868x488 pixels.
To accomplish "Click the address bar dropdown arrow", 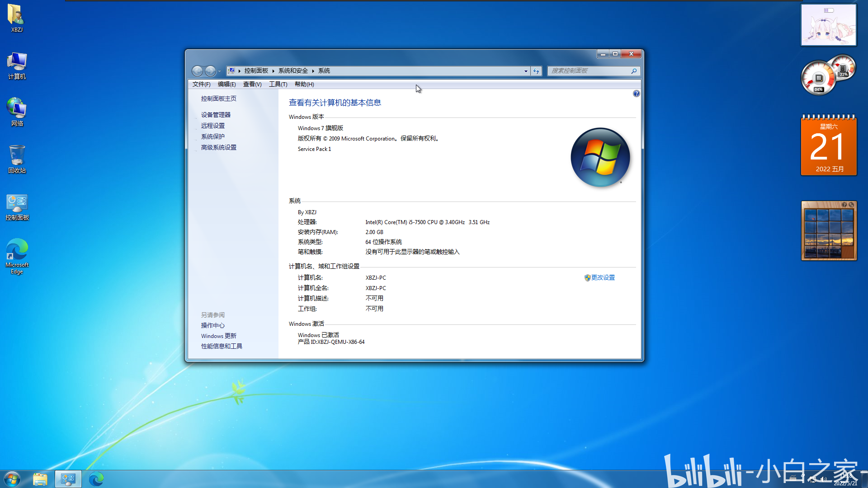I will [x=524, y=70].
